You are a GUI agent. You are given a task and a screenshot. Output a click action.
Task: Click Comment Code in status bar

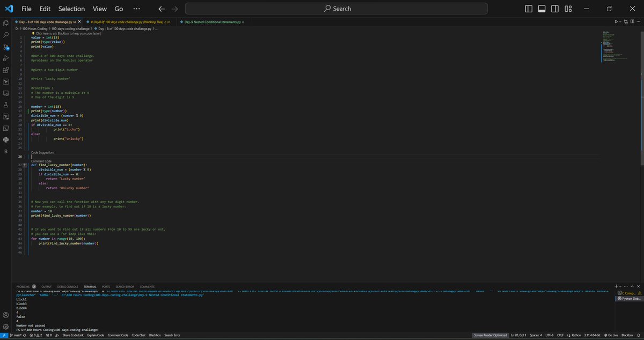pyautogui.click(x=118, y=335)
